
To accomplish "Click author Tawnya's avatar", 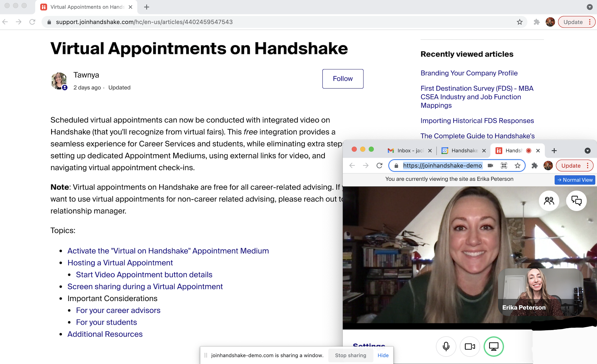I will (59, 81).
